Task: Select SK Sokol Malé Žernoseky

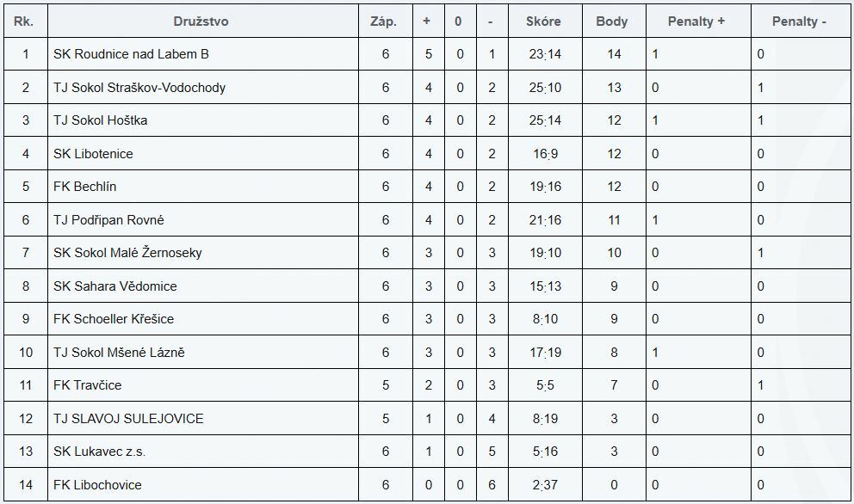Action: 127,253
